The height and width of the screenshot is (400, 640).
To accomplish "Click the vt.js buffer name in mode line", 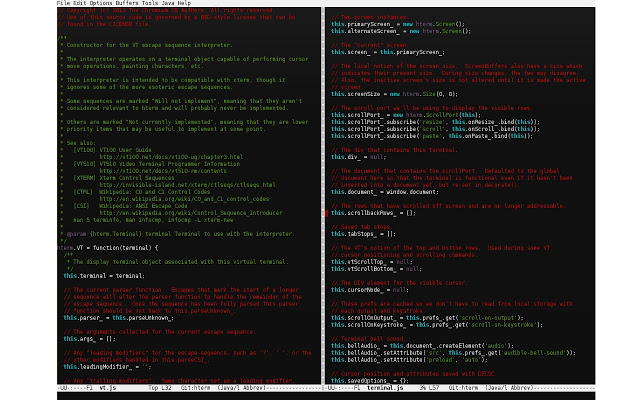I will coord(108,388).
